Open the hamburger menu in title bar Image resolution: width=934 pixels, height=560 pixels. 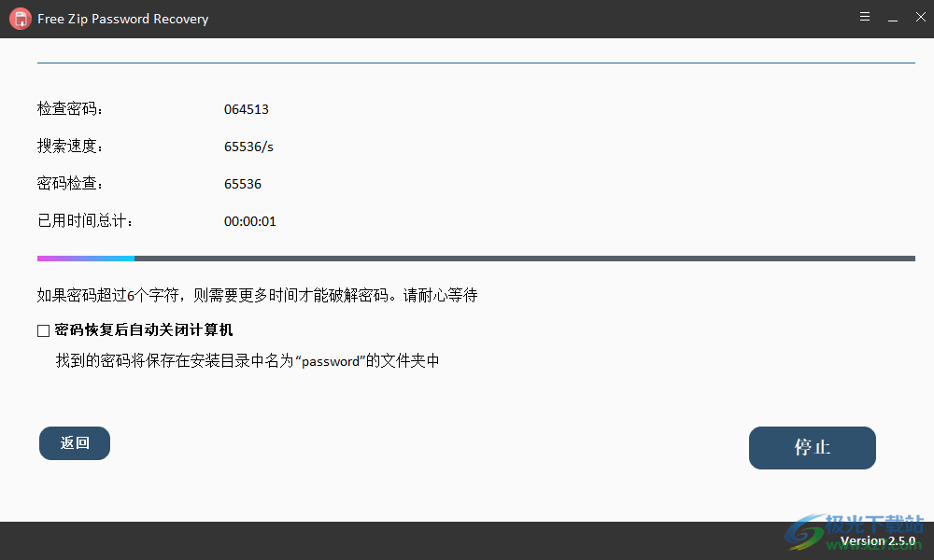click(865, 17)
